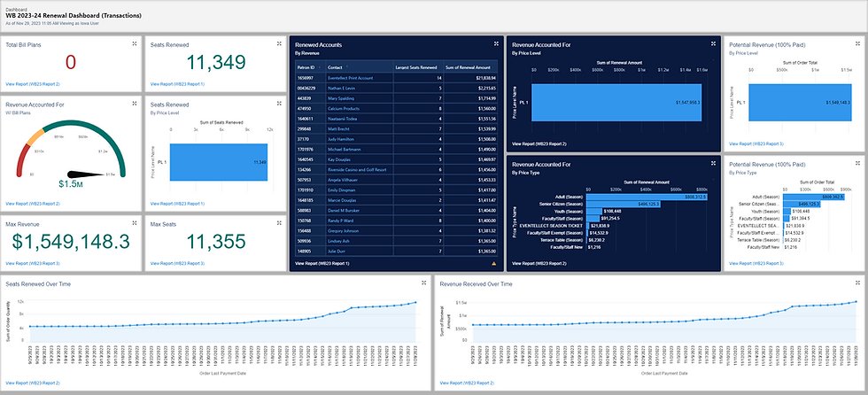
Task: Open View Report under Revenue Received Over Time
Action: click(467, 383)
